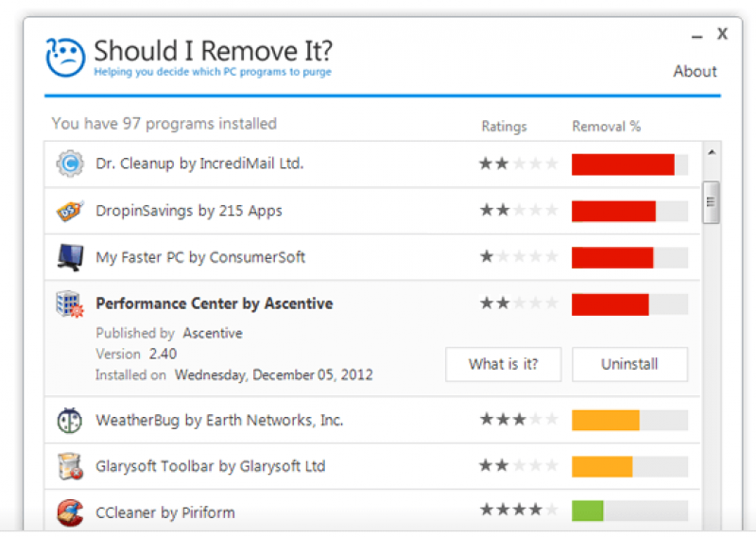
Task: Expand the Dr. Cleanup by IncrediMail entry
Action: pos(199,164)
